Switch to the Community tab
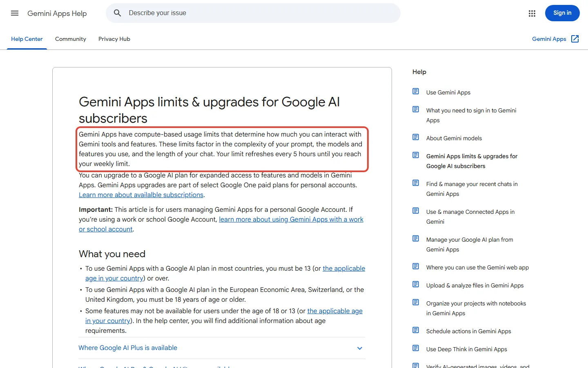 pos(71,39)
